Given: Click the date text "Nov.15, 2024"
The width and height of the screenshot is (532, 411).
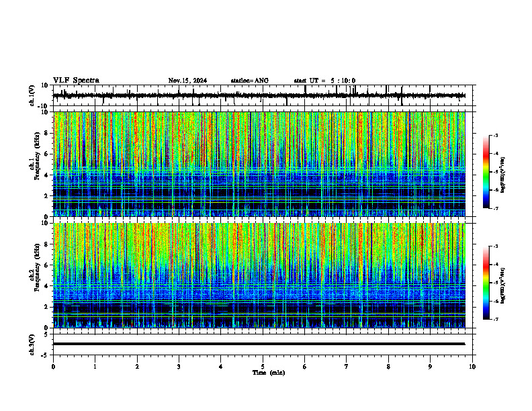Looking at the screenshot, I should pyautogui.click(x=187, y=81).
